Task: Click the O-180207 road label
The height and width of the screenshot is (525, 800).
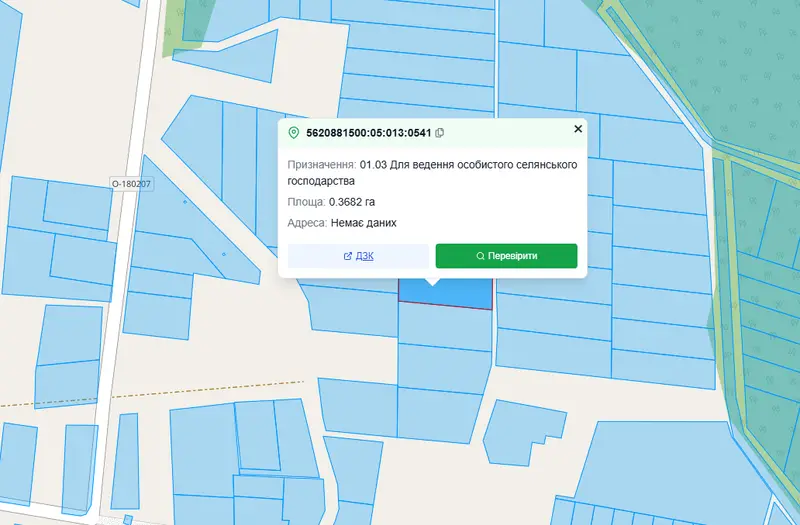Action: 132,184
